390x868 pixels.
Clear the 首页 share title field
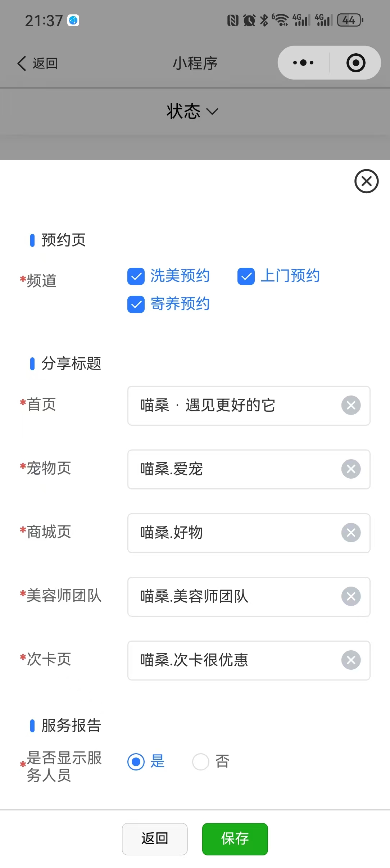pos(351,406)
